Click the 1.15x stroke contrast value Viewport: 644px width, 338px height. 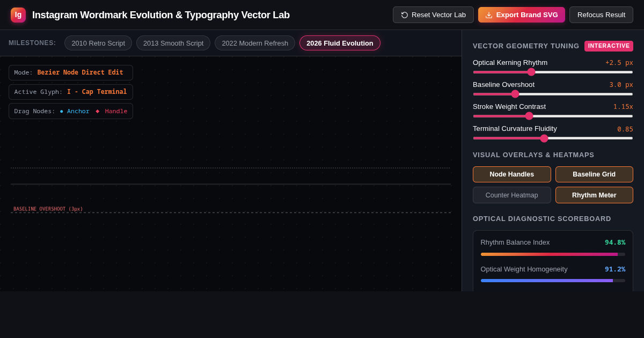pos(623,107)
